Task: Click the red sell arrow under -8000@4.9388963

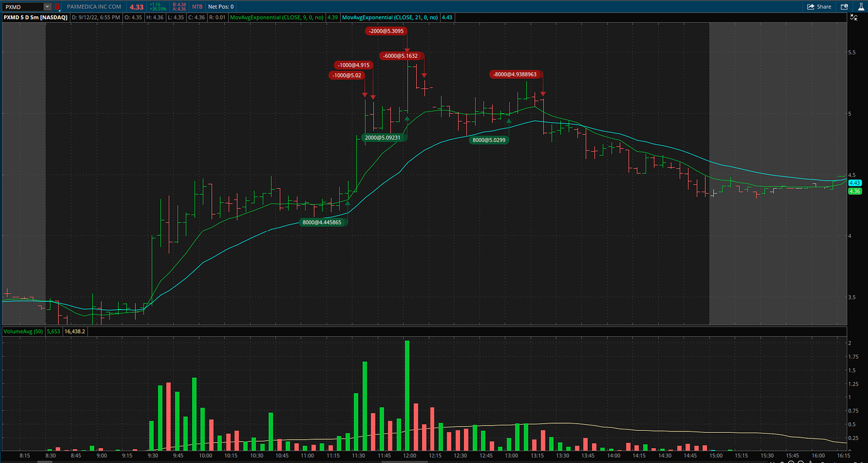Action: coord(543,94)
